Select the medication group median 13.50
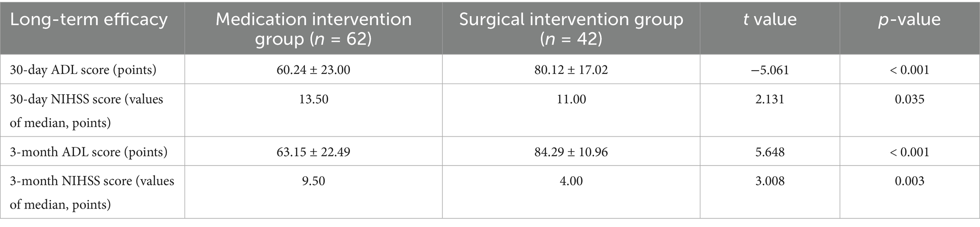Viewport: 980px width, 227px height. (x=313, y=100)
